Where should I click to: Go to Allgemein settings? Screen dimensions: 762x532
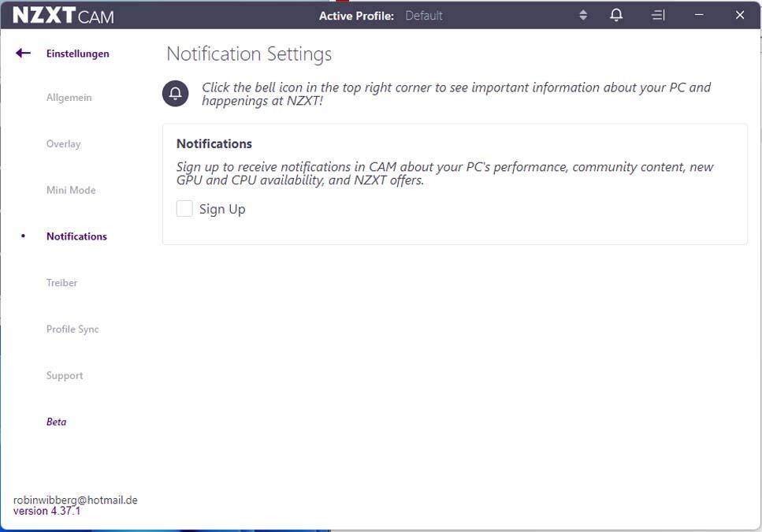(x=69, y=98)
